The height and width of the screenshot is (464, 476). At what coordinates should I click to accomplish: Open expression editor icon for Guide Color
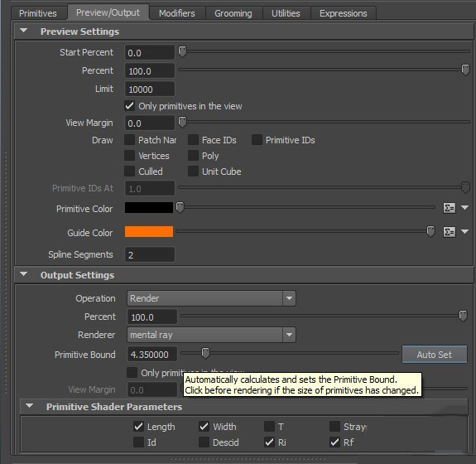coord(449,232)
